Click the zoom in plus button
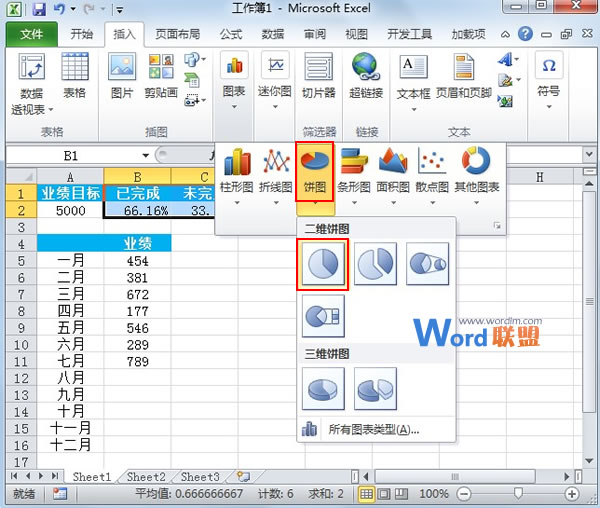600x508 pixels. click(572, 494)
